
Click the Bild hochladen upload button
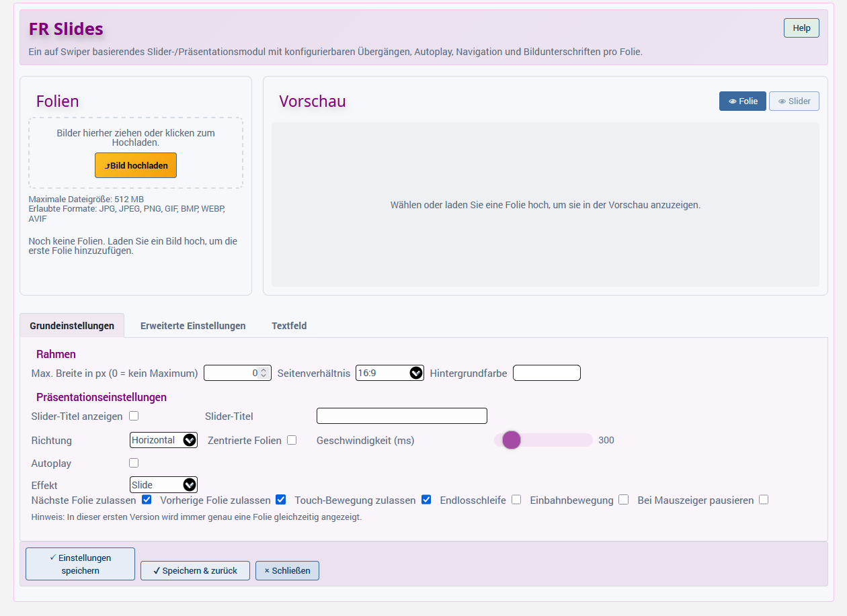136,165
